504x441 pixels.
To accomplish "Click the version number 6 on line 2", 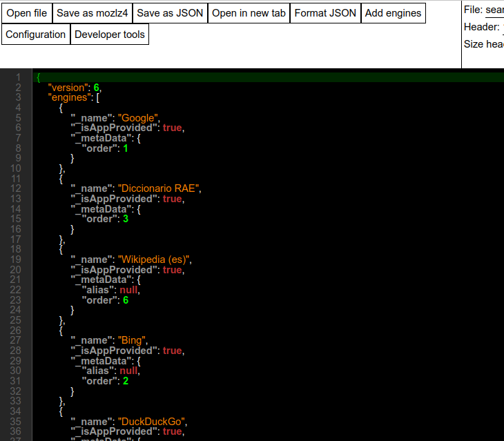I will tap(96, 88).
